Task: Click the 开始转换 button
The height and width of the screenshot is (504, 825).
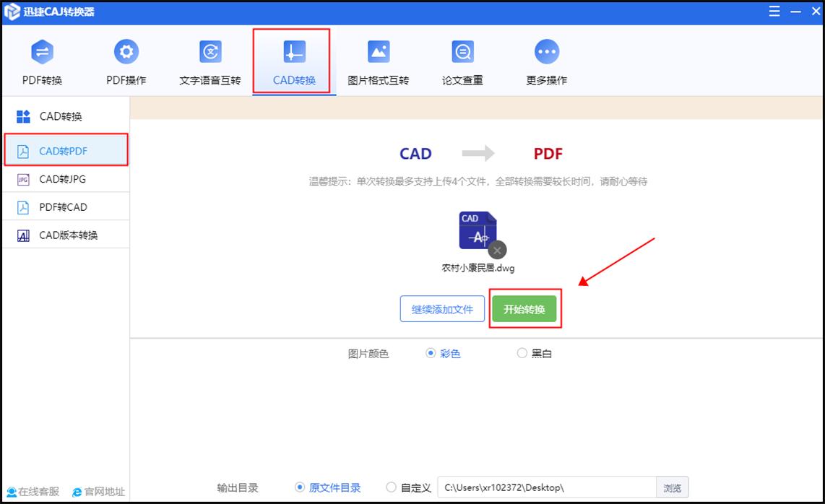Action: (525, 308)
